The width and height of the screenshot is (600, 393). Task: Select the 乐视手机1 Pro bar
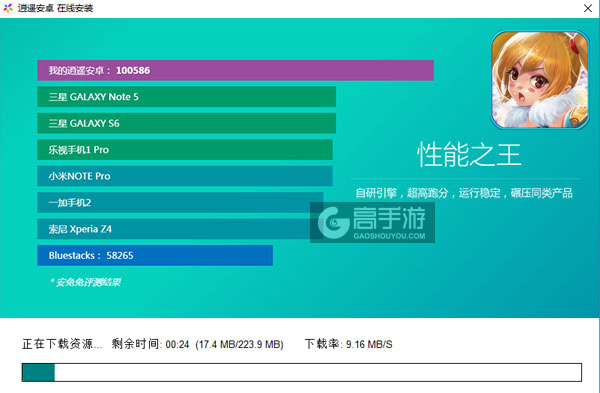(185, 150)
